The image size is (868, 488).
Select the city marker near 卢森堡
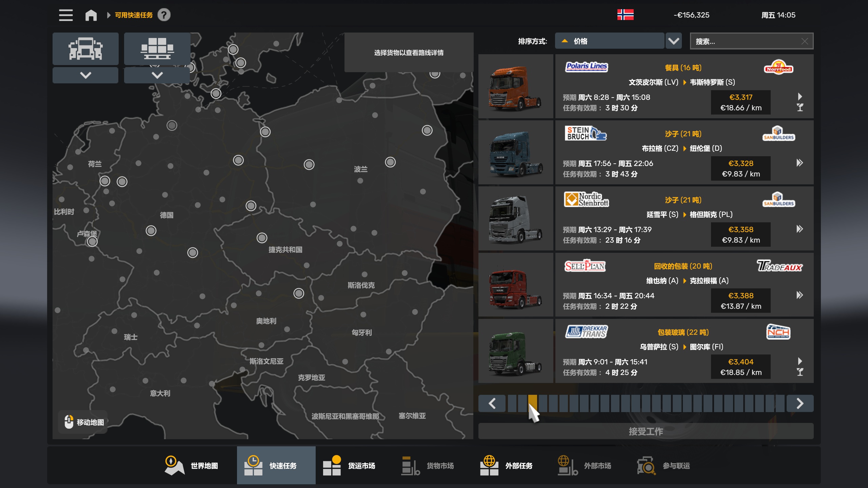pyautogui.click(x=92, y=242)
